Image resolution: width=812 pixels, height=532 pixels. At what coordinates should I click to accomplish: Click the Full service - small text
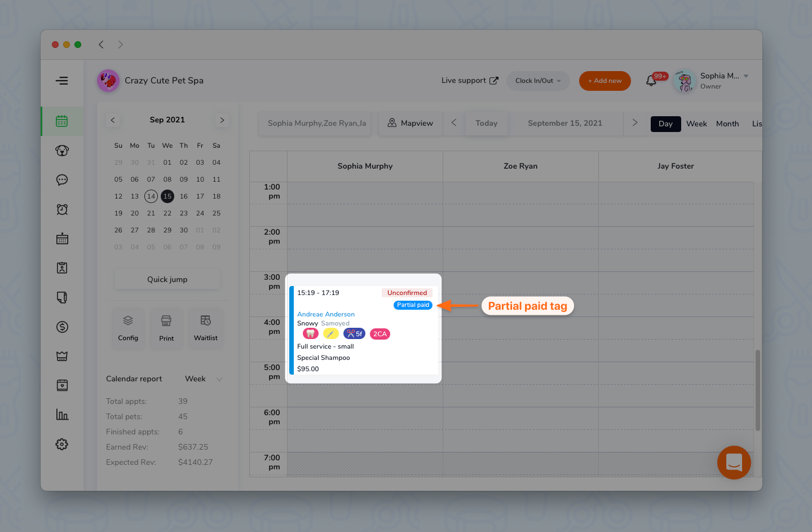click(x=325, y=347)
